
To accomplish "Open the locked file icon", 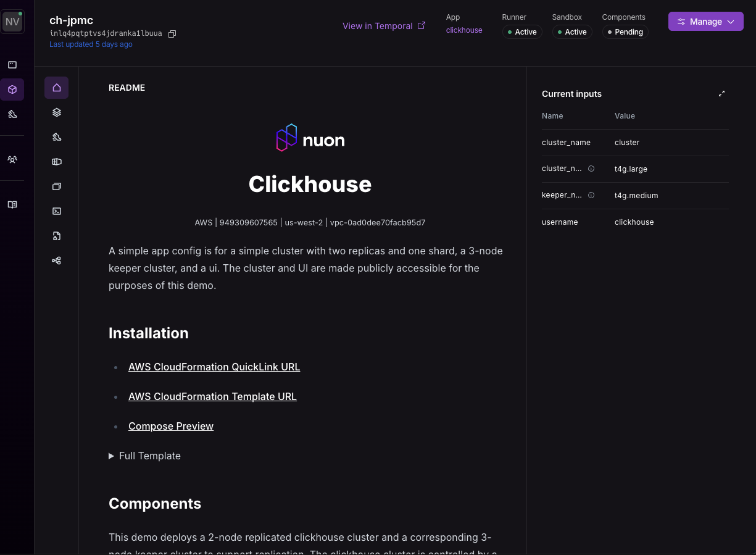I will 57,236.
